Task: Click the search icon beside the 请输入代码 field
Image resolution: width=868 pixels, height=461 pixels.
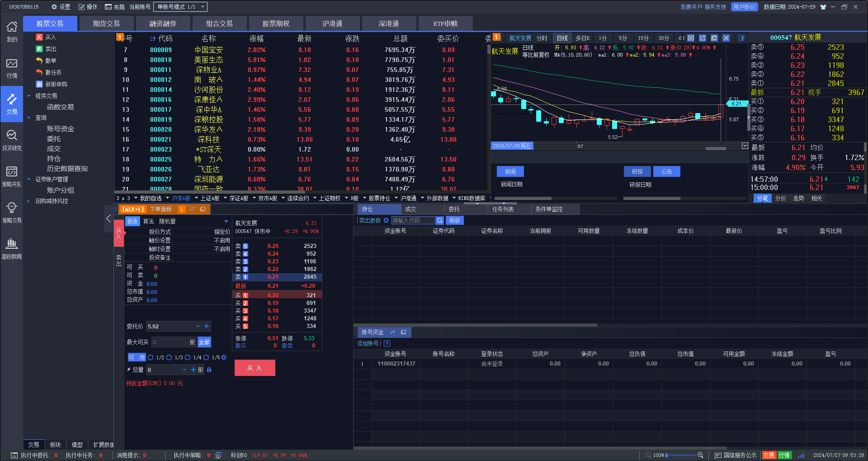Action: (439, 220)
